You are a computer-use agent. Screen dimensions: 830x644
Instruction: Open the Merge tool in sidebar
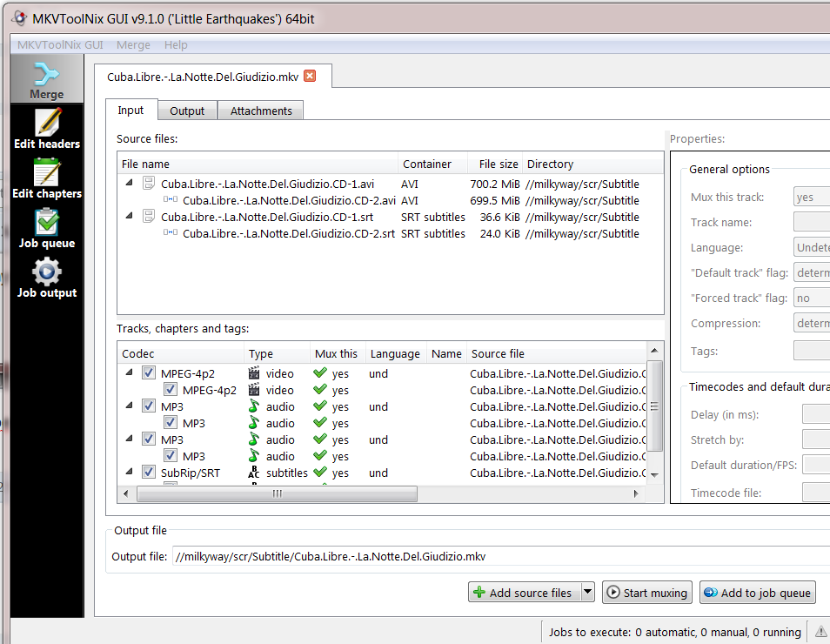(46, 79)
